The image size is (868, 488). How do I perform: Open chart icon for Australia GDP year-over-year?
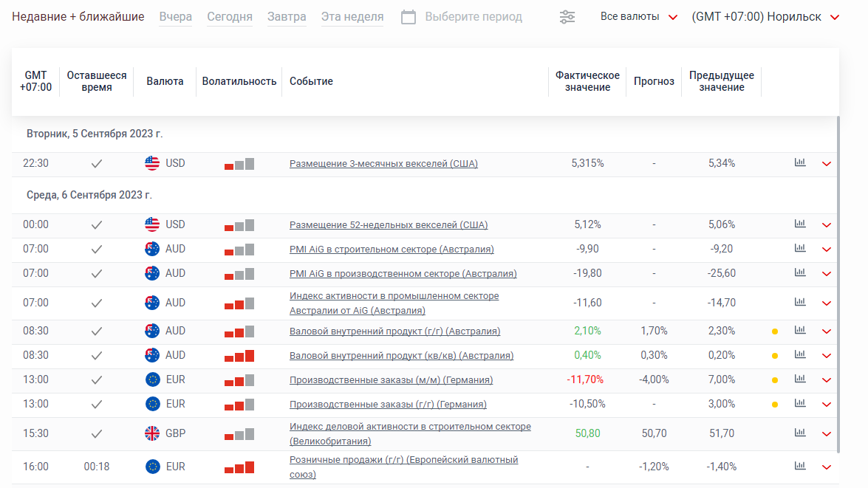800,330
